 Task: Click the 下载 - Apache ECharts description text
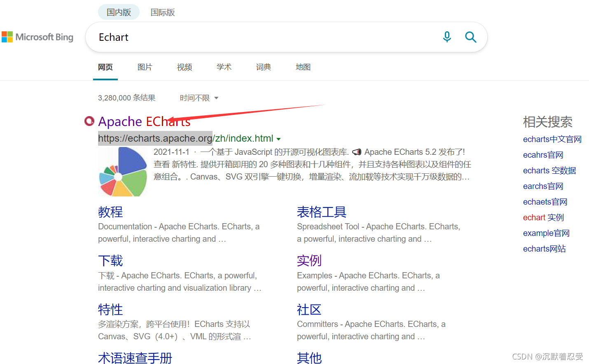pos(180,282)
